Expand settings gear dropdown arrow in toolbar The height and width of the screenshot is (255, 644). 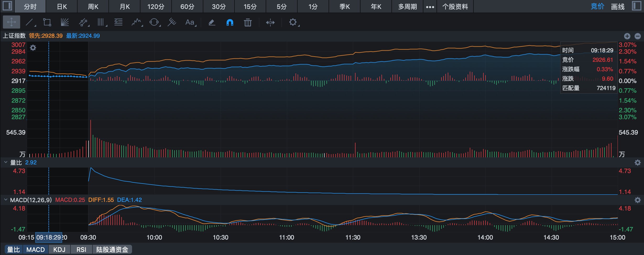[299, 26]
